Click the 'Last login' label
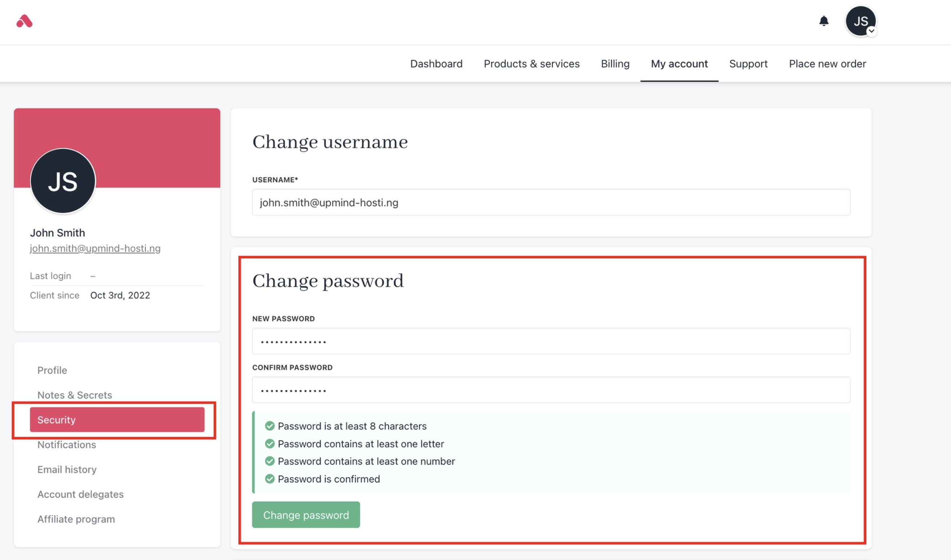 click(51, 276)
